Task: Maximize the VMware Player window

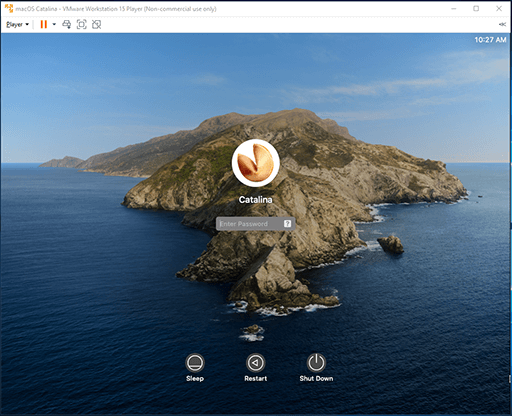Action: [476, 9]
